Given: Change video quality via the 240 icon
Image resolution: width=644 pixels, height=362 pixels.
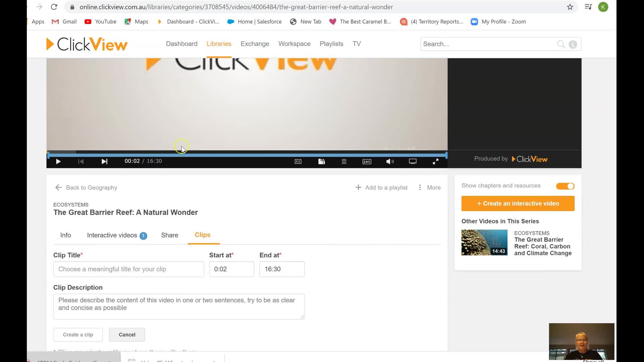Looking at the screenshot, I should pos(367,162).
